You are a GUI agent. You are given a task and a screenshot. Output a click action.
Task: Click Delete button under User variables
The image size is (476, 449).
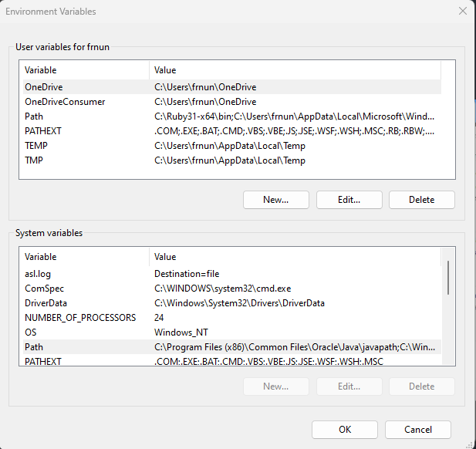[x=421, y=200]
